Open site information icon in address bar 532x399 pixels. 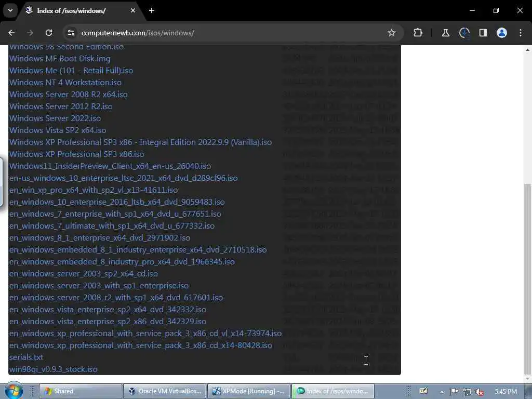pos(71,33)
